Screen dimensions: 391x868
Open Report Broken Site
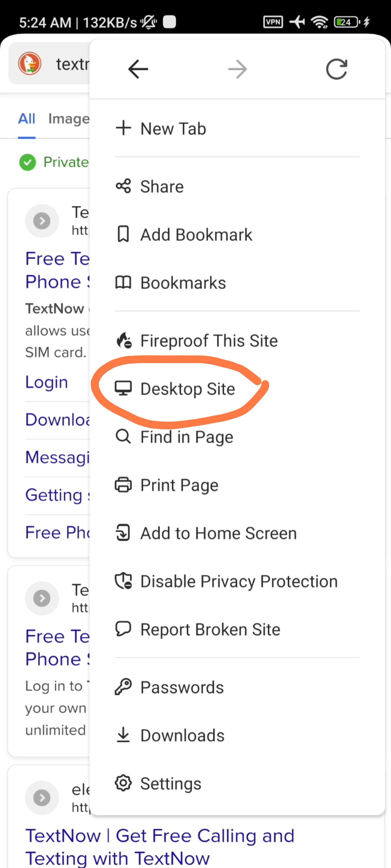(210, 630)
